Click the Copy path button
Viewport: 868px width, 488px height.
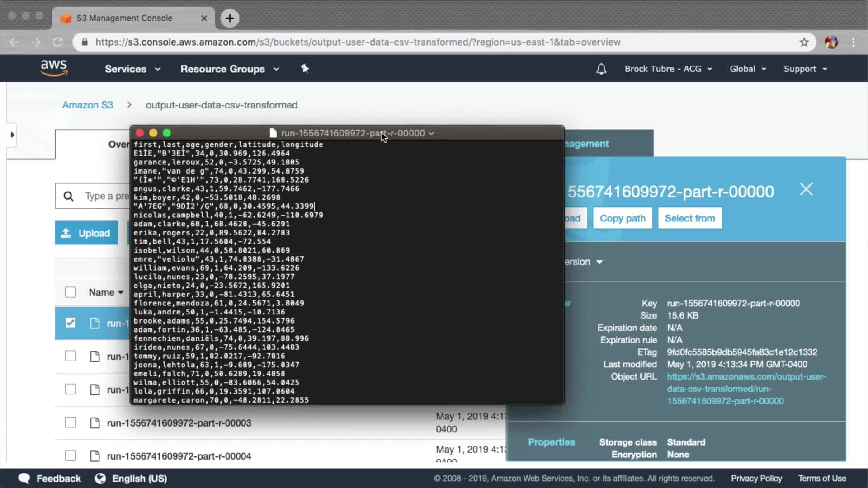coord(622,218)
